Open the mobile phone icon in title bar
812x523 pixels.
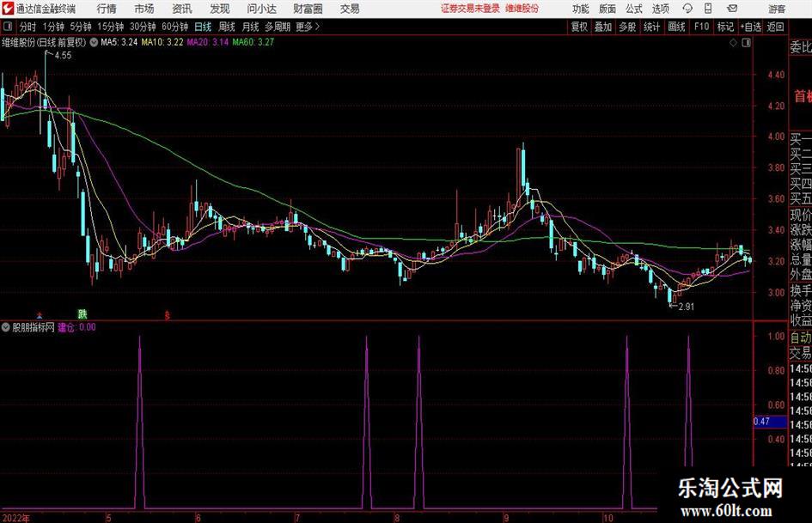708,9
